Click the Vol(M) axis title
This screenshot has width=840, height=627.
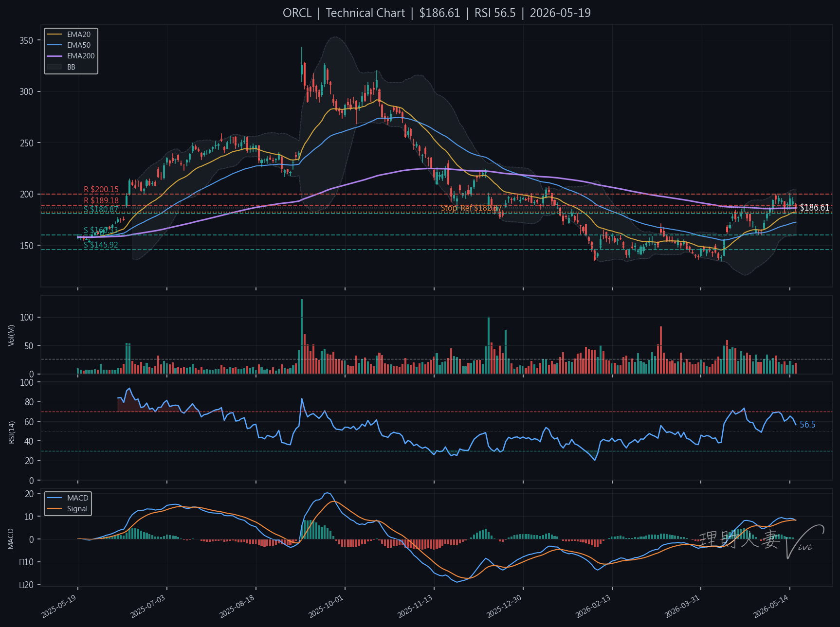coord(12,335)
